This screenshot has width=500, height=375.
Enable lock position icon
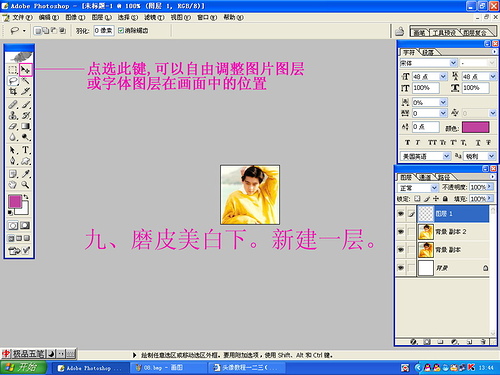[436, 199]
